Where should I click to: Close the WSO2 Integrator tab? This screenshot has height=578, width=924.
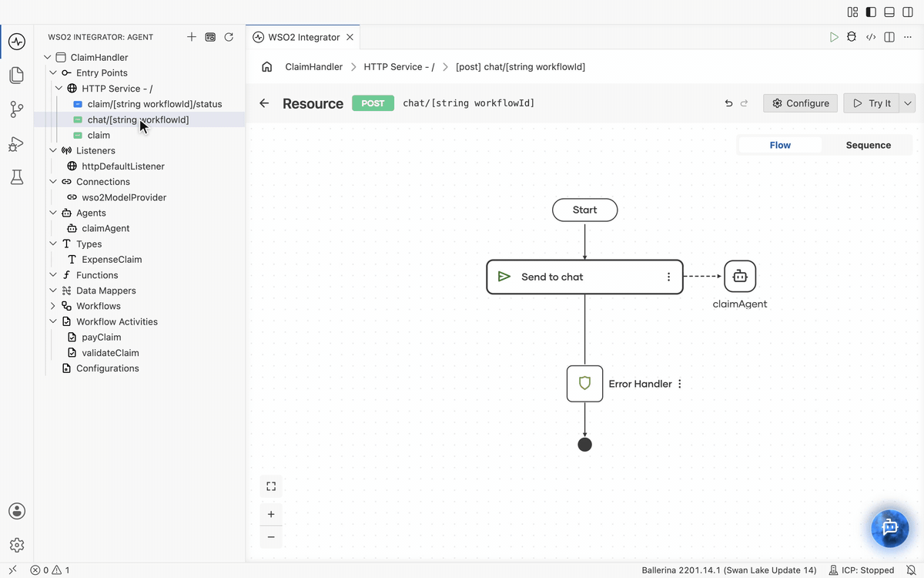(350, 37)
